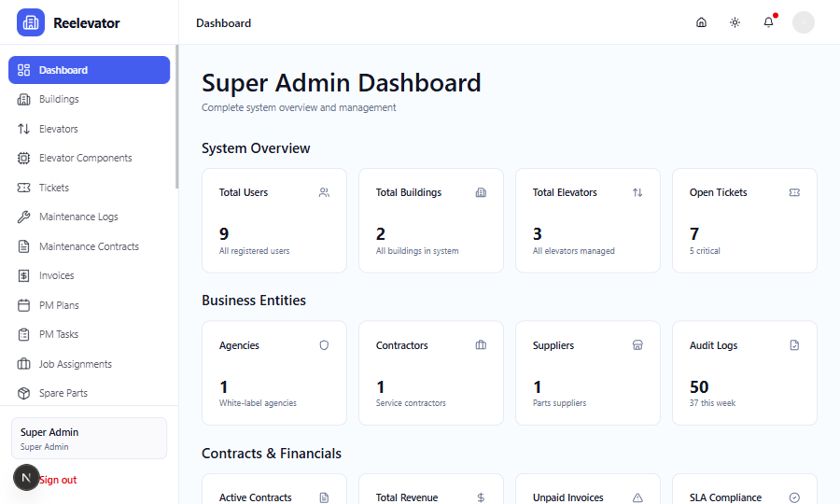Click the Reelevator building logo icon
The width and height of the screenshot is (840, 504).
tap(31, 22)
